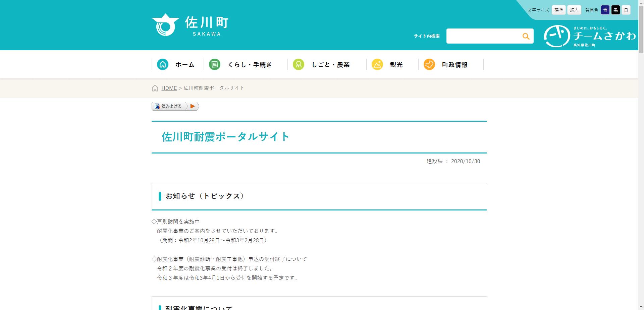
Task: Select the ホーム home icon
Action: point(163,64)
